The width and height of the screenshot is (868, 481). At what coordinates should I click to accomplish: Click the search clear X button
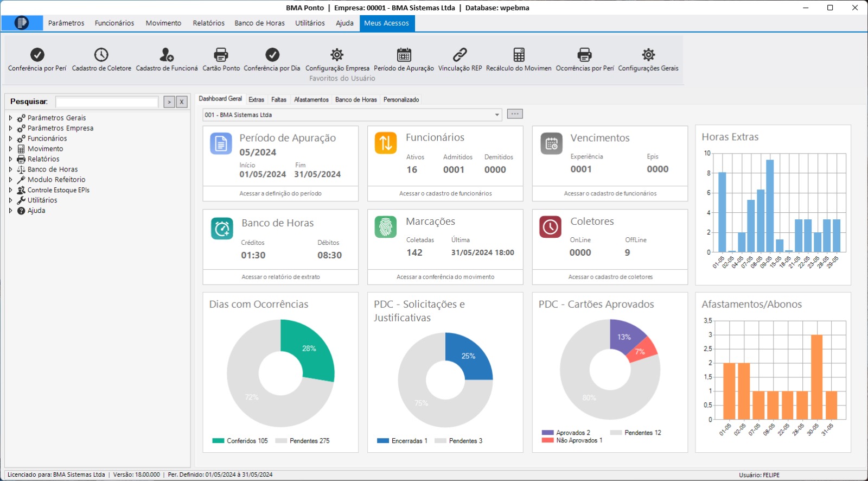(x=182, y=102)
